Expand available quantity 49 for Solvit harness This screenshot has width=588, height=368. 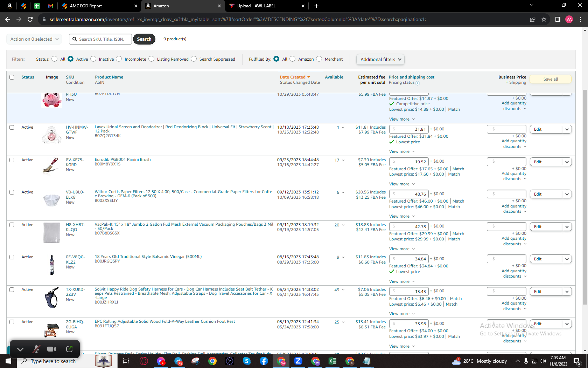pos(339,290)
